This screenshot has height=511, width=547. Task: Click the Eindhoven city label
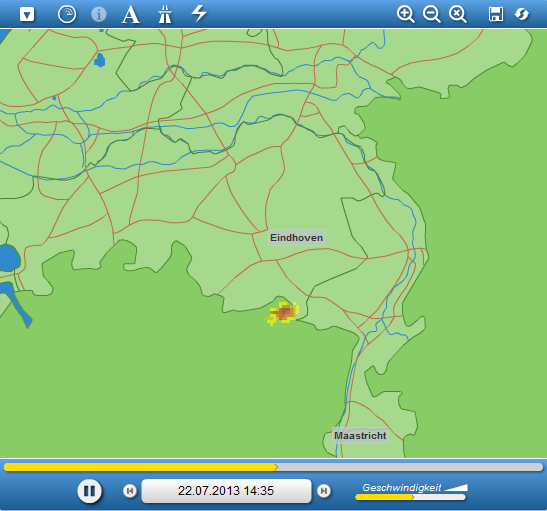pyautogui.click(x=297, y=238)
